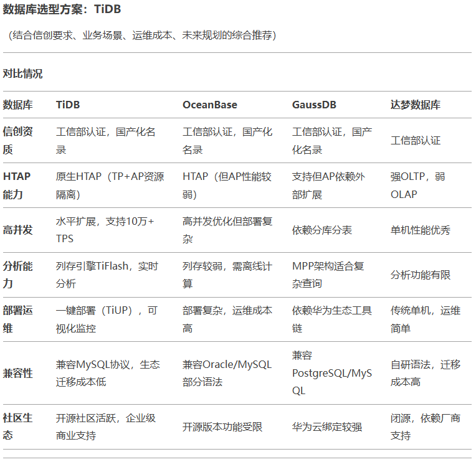This screenshot has height=462, width=476.
Task: Click the cell '一键部署（TiUP），可视化监控'
Action: click(107, 319)
